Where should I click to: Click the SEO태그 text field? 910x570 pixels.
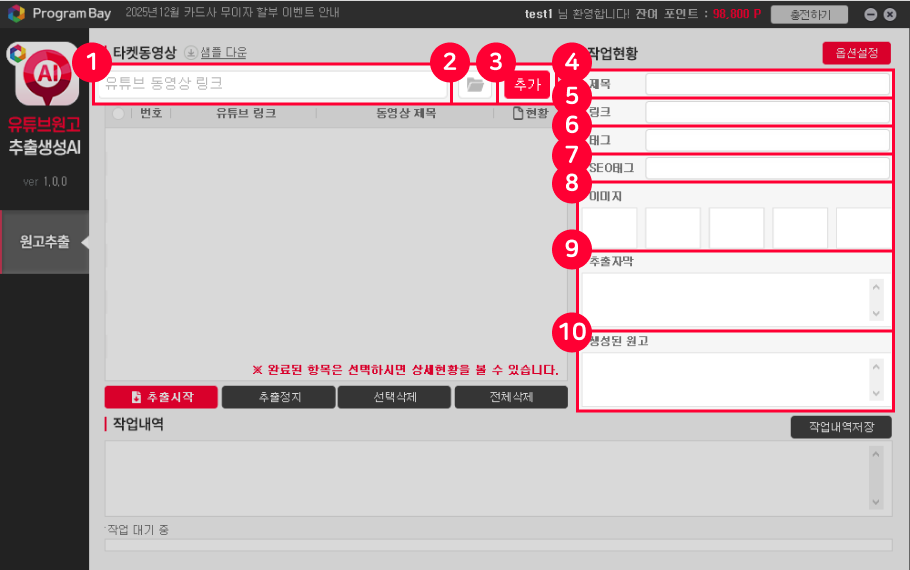[766, 168]
